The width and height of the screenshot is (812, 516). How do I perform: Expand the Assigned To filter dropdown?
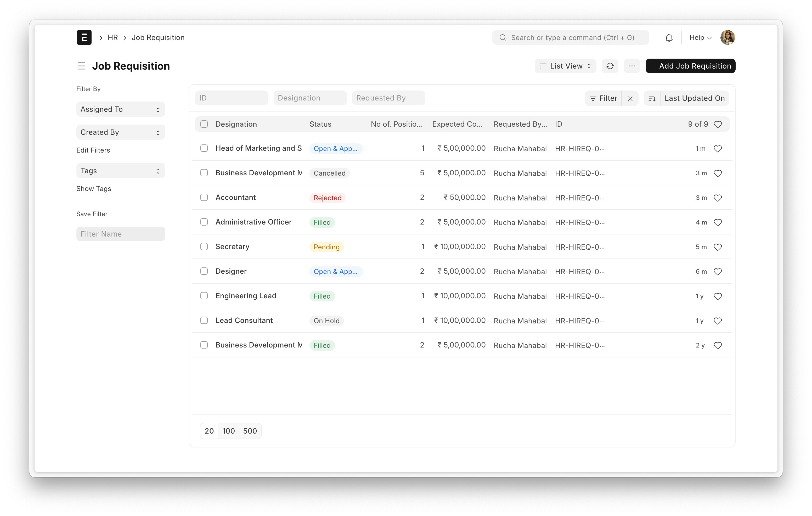pyautogui.click(x=121, y=109)
